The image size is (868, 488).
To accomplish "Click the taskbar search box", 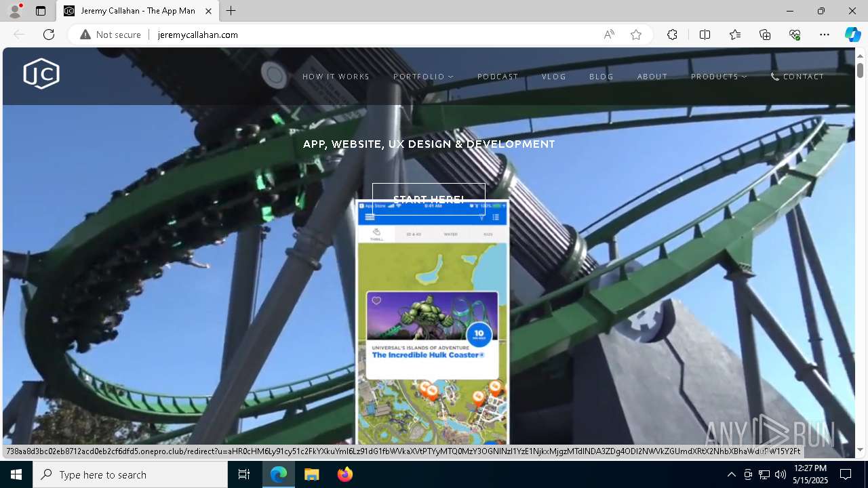I will pos(130,474).
